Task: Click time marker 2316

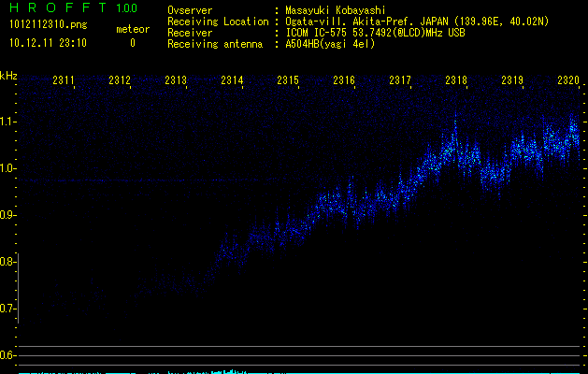Action: click(x=344, y=79)
